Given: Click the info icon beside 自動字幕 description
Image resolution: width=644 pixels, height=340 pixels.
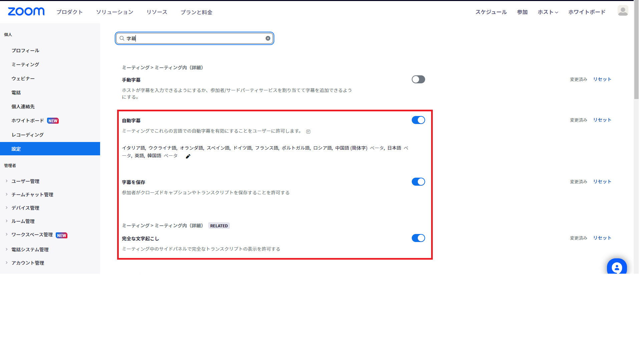Looking at the screenshot, I should point(308,132).
